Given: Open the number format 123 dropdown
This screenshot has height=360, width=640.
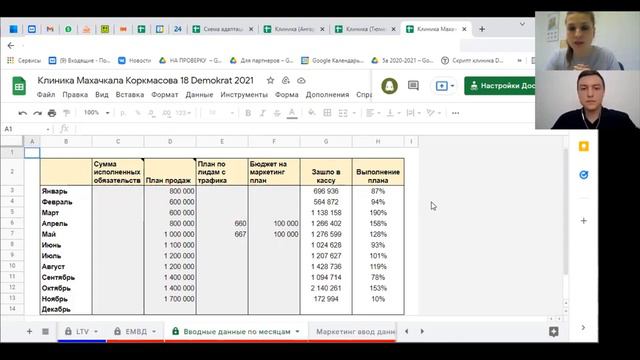Looking at the screenshot, I should coord(183,113).
